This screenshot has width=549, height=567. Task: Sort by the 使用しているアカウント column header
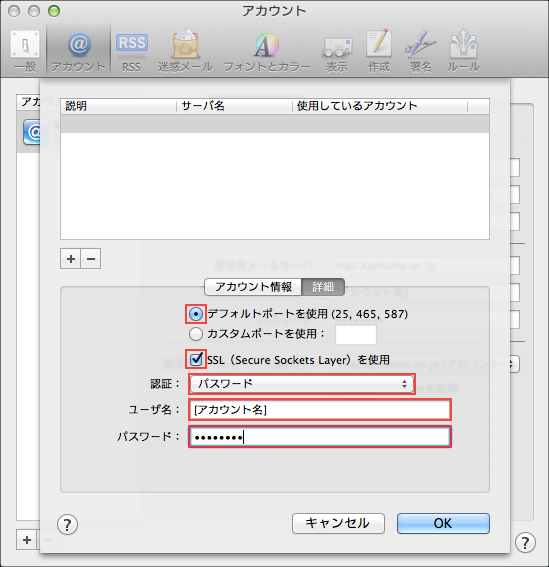coord(380,106)
